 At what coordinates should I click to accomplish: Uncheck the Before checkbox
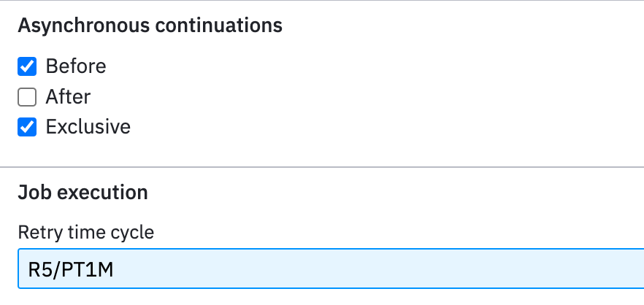[27, 66]
